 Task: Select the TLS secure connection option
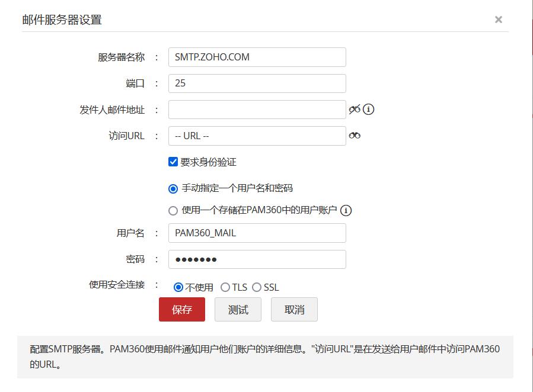pos(225,287)
